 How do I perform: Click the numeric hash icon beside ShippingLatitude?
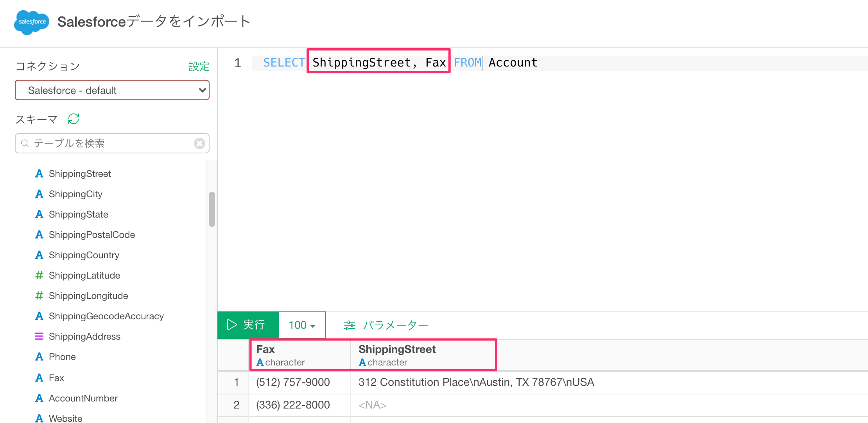coord(39,275)
